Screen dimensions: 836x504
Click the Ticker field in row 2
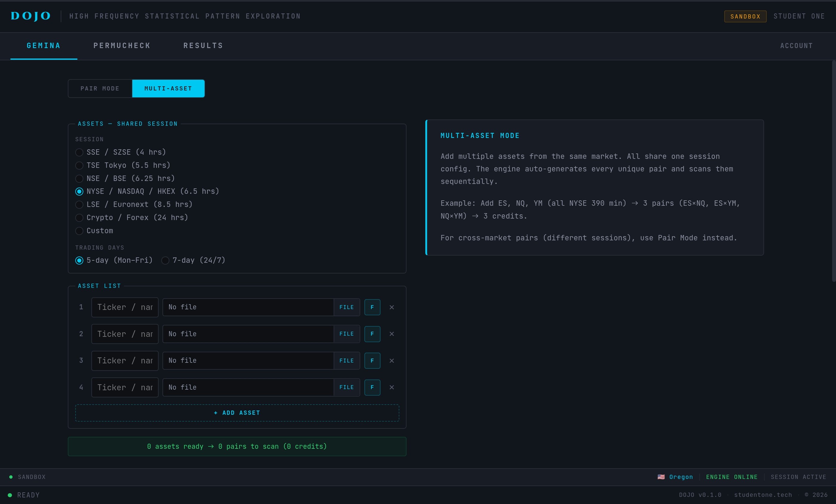(x=125, y=334)
